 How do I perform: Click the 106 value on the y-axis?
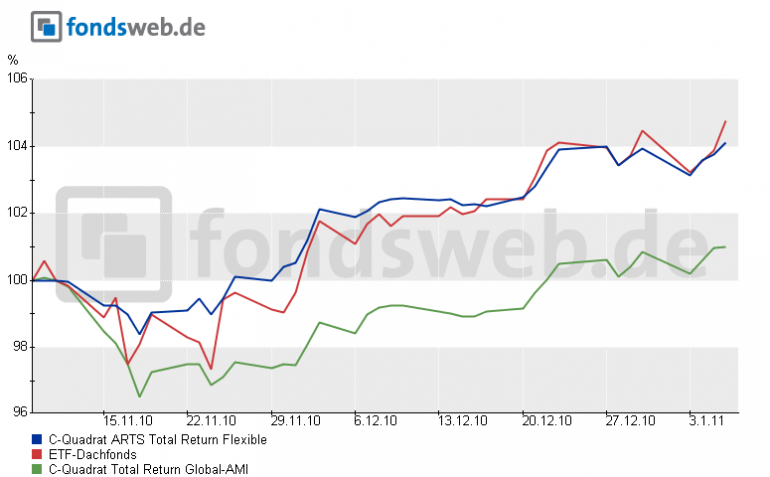tap(15, 79)
